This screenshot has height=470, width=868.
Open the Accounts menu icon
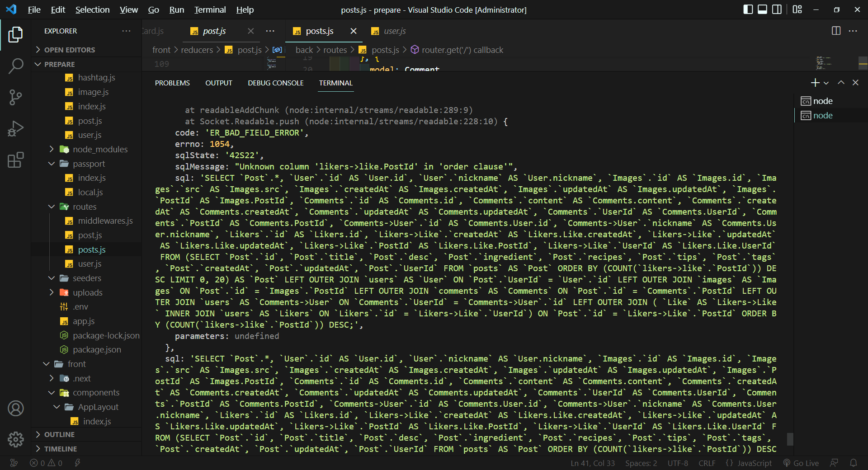coord(16,409)
